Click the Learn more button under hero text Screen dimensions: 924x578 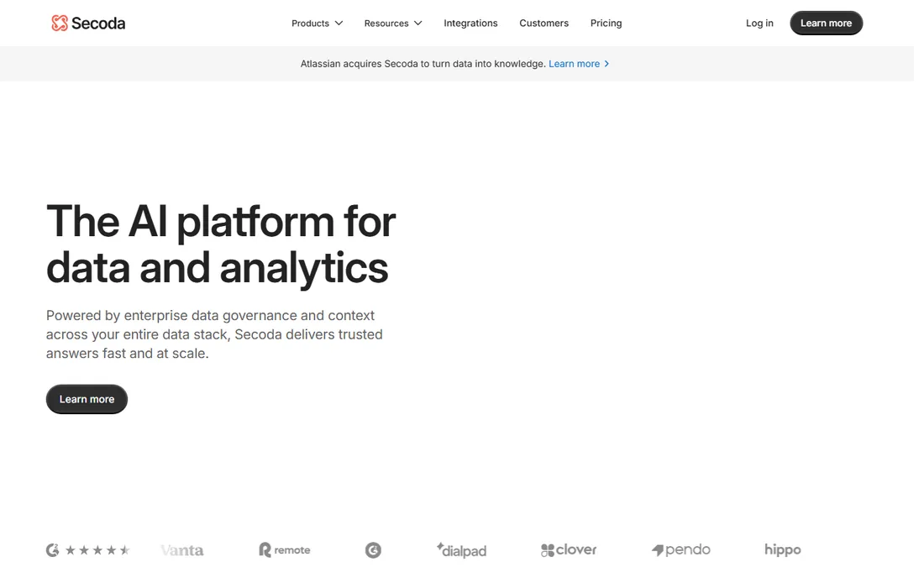pos(87,399)
